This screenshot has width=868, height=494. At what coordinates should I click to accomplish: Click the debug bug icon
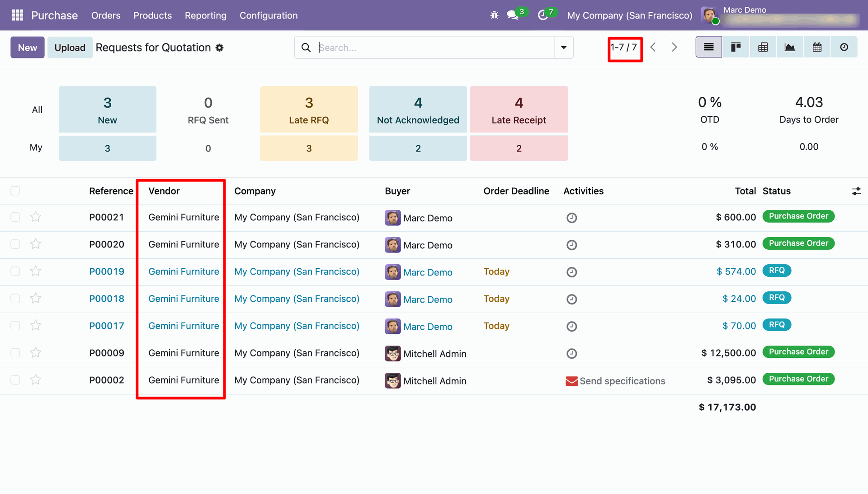click(x=494, y=15)
